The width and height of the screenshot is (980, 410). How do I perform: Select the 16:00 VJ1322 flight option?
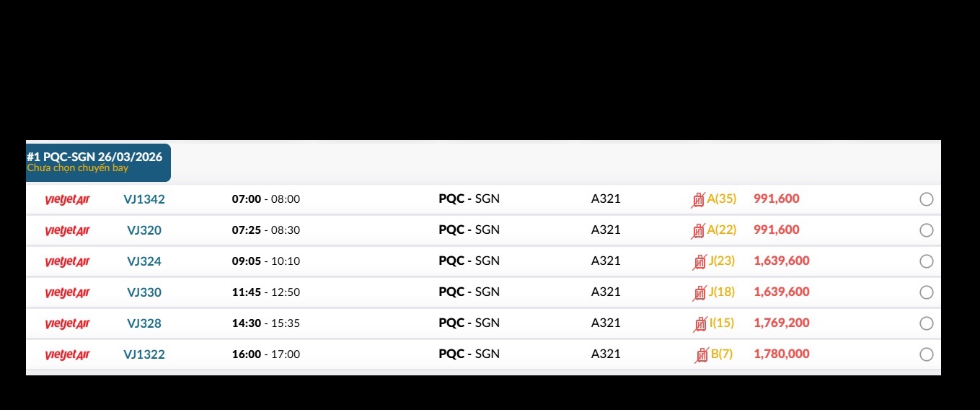tap(927, 355)
